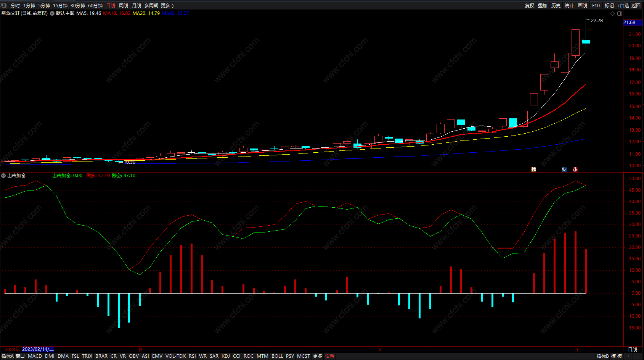Select the FSL indicator

[x=75, y=356]
